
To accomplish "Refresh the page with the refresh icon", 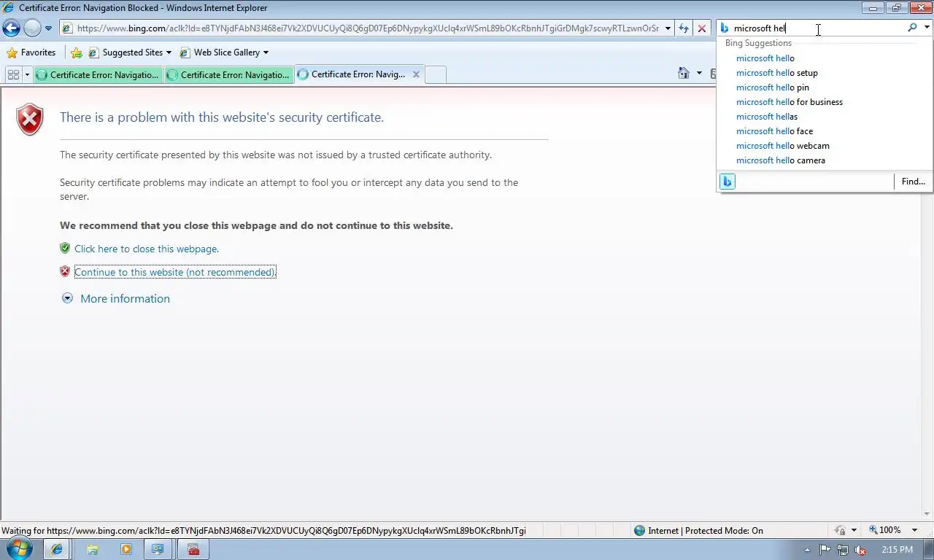I will pyautogui.click(x=684, y=28).
